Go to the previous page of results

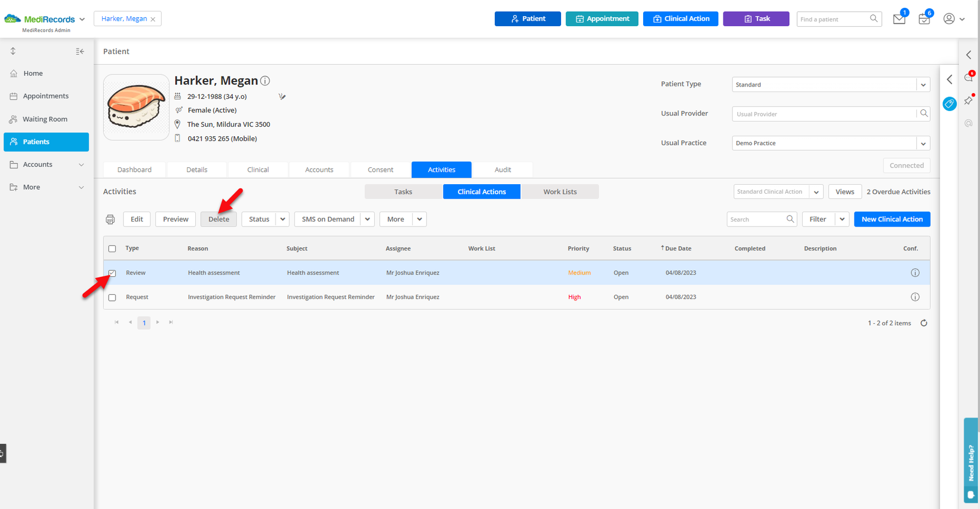131,322
